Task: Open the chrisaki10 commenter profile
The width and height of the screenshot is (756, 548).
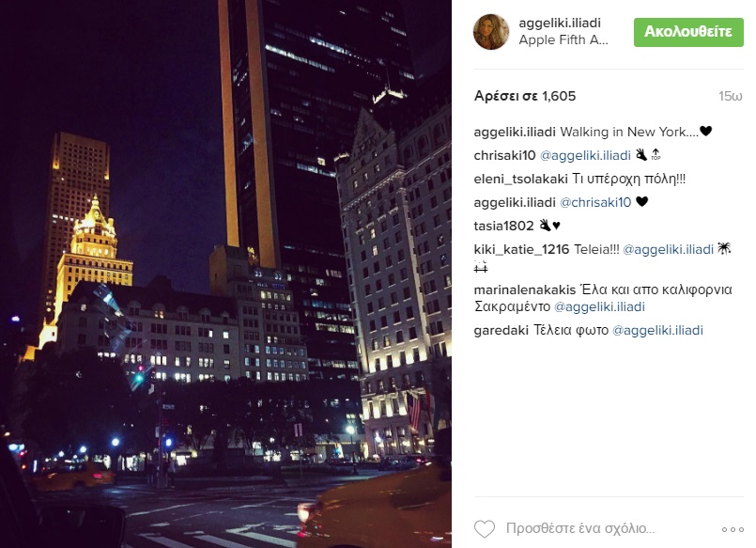Action: [504, 155]
